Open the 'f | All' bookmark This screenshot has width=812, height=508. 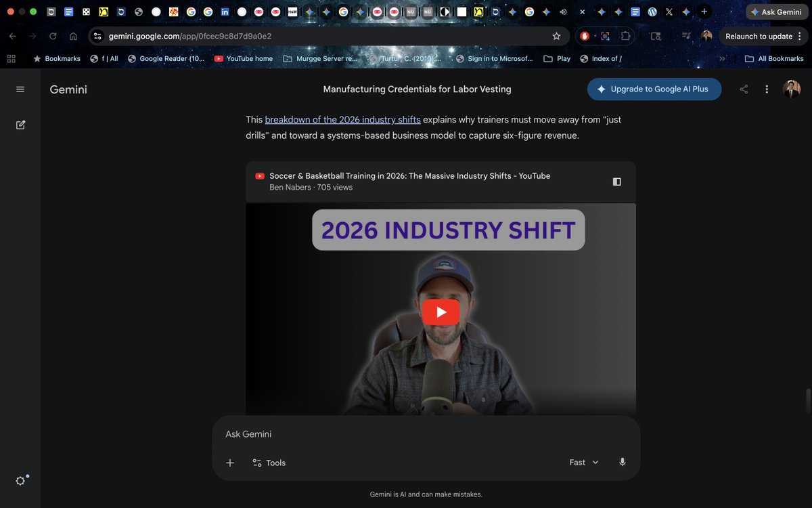[x=104, y=58]
